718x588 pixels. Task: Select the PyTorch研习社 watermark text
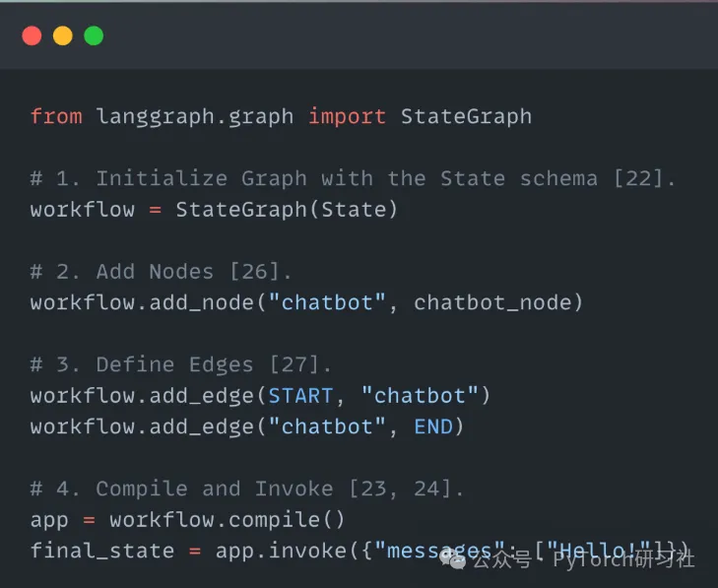click(624, 559)
